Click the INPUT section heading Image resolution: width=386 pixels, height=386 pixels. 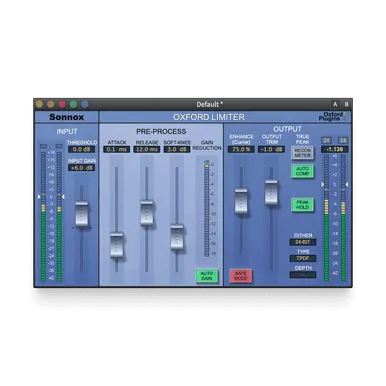click(67, 132)
